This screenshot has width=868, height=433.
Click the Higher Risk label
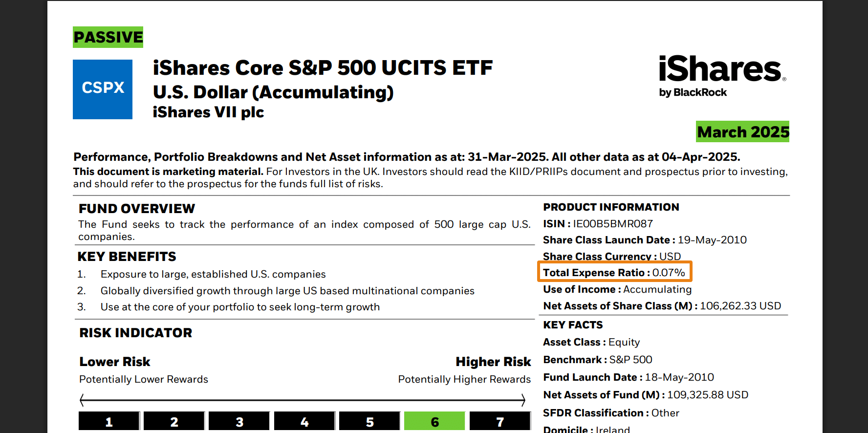click(x=493, y=362)
